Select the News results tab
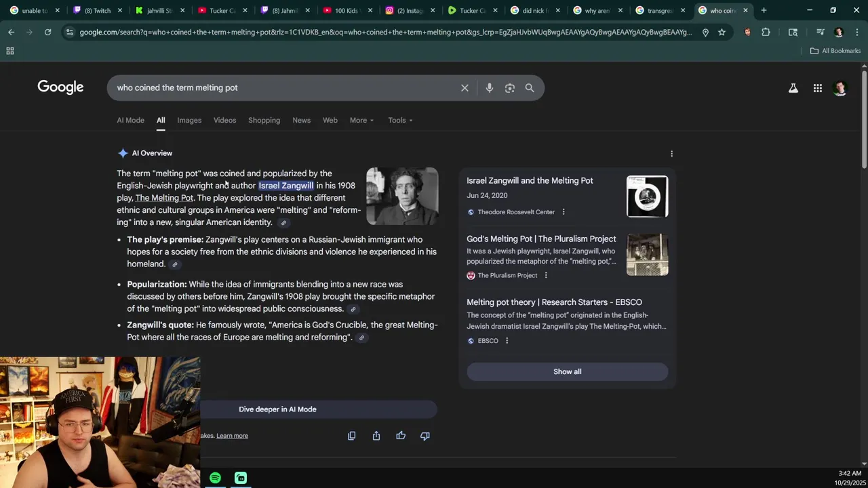This screenshot has height=488, width=868. tap(301, 120)
